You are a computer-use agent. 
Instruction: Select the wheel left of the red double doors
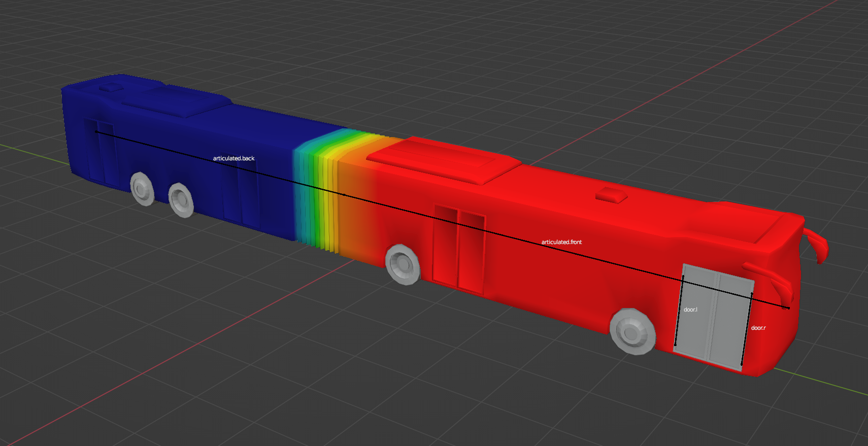coord(403,264)
